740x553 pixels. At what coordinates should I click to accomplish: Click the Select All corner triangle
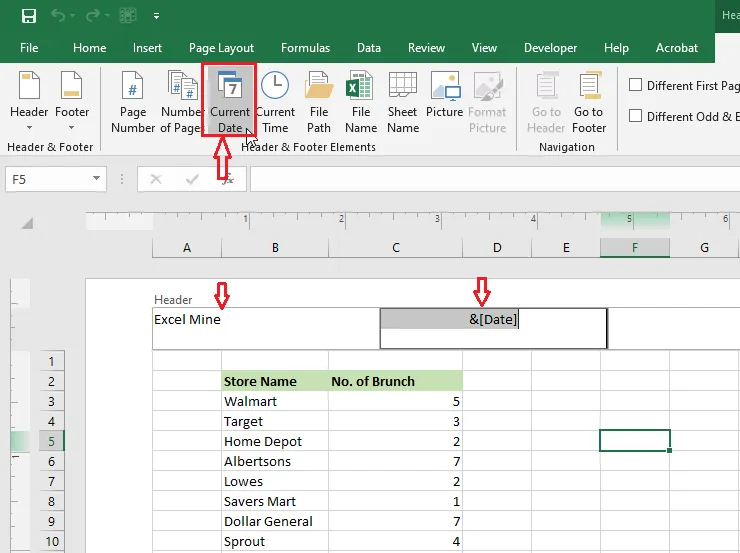27,223
